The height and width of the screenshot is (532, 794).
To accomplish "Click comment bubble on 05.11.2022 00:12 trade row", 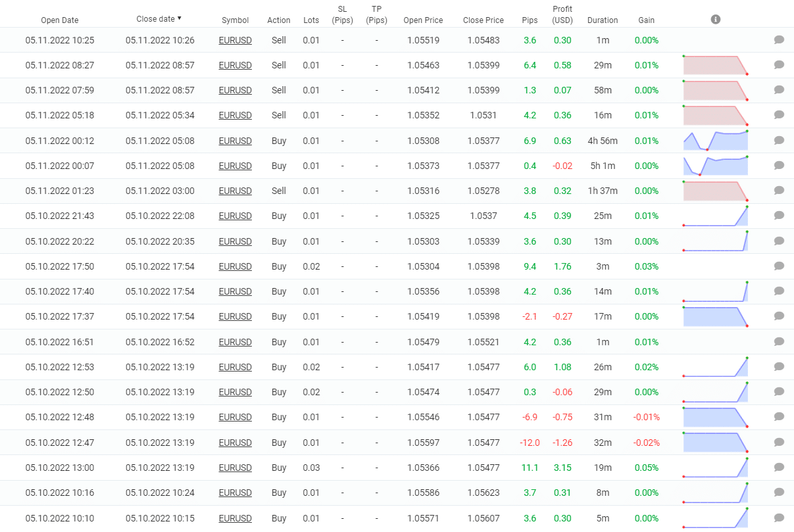I will 779,141.
